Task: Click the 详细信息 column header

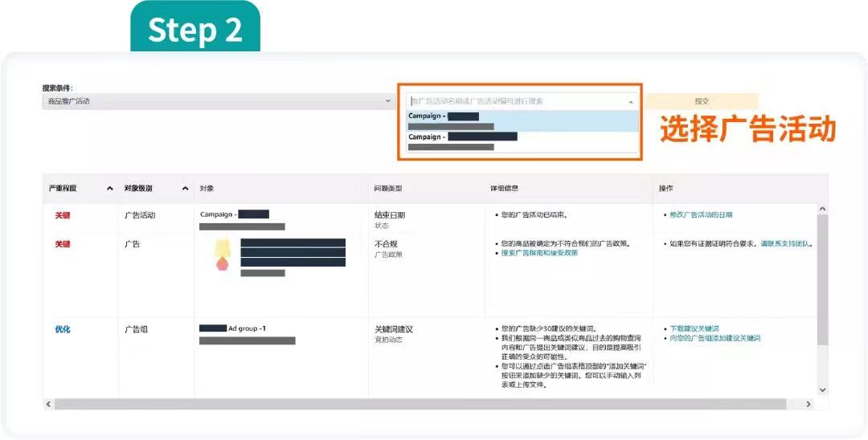Action: (x=504, y=189)
